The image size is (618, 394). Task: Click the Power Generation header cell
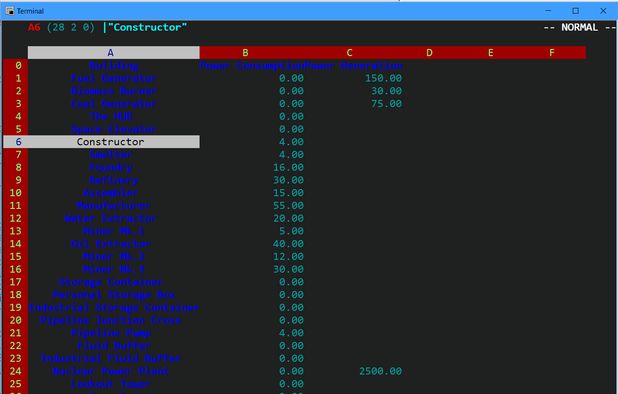353,65
